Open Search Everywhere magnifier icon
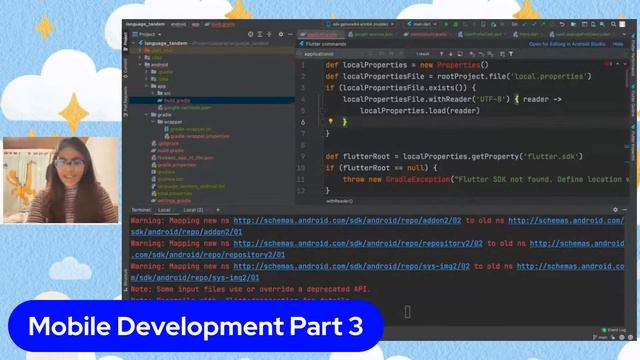Image resolution: width=640 pixels, height=360 pixels. tap(613, 24)
